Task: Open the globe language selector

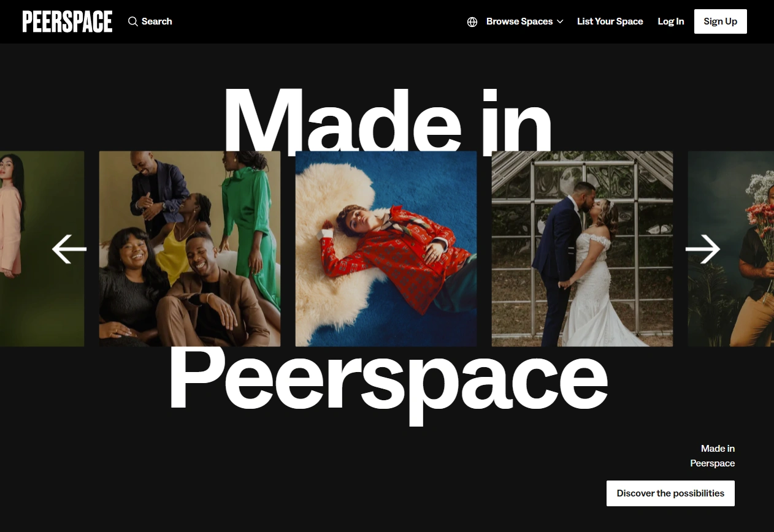Action: (472, 21)
